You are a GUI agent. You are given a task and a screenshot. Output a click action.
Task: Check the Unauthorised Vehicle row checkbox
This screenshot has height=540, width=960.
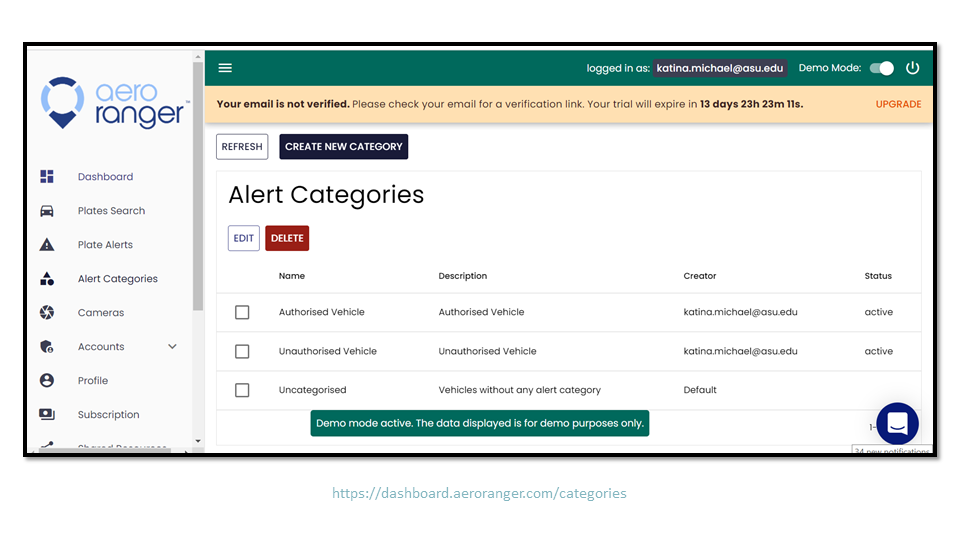click(x=242, y=351)
